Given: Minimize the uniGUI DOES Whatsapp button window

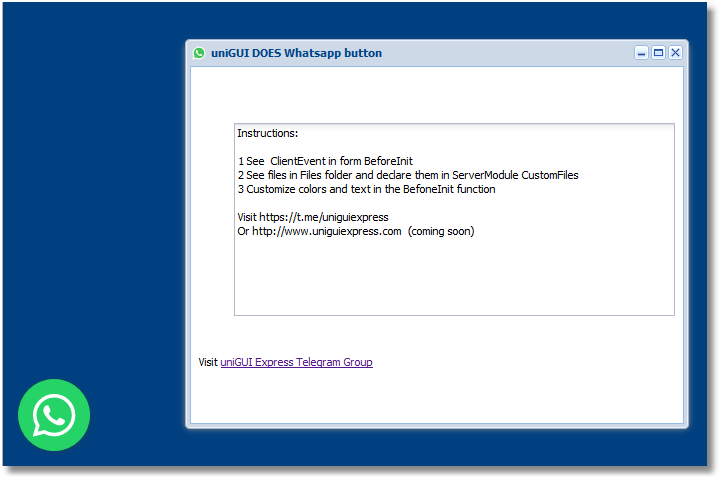Looking at the screenshot, I should 641,53.
